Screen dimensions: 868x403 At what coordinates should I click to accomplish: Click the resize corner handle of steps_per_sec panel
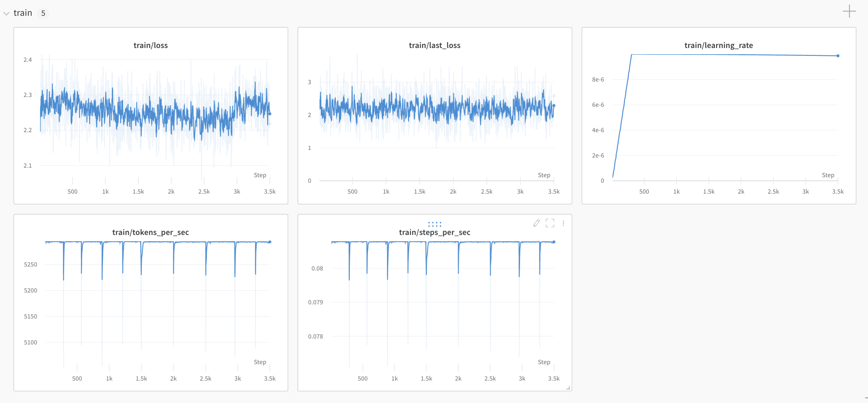tap(568, 388)
